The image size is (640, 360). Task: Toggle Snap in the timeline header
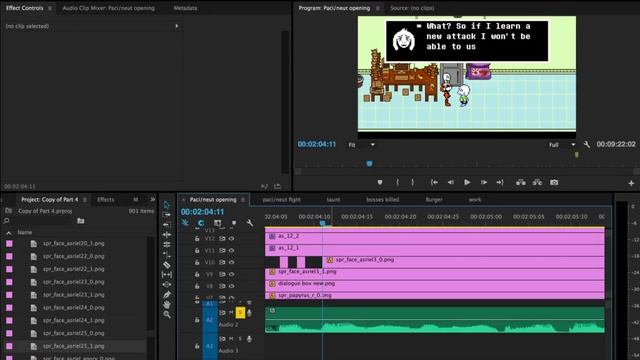(x=200, y=223)
